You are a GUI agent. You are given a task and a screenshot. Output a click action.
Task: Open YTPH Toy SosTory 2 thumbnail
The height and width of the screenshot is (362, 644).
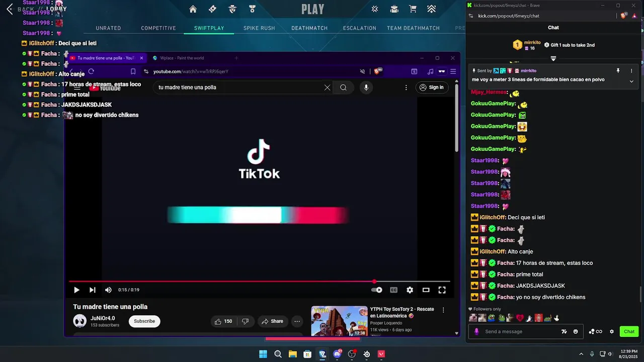point(339,321)
